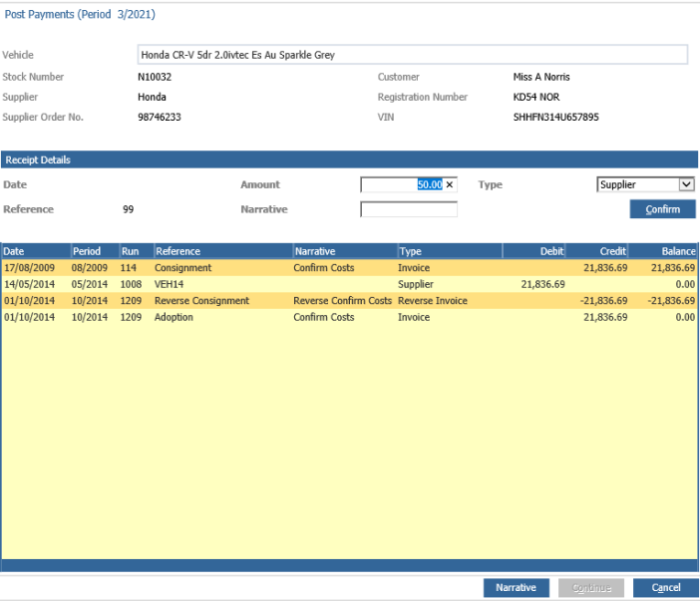Viewport: 700px width, 601px height.
Task: Select the Adoption invoice row
Action: 349,317
